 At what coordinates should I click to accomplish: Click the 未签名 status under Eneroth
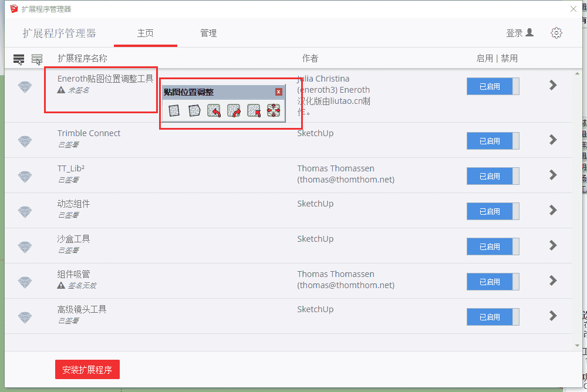click(78, 90)
